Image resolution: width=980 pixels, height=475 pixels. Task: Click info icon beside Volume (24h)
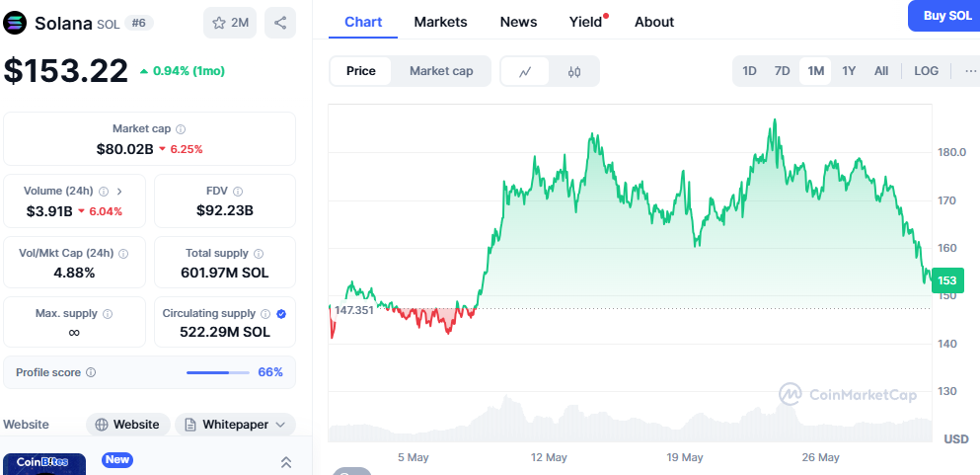pos(104,192)
